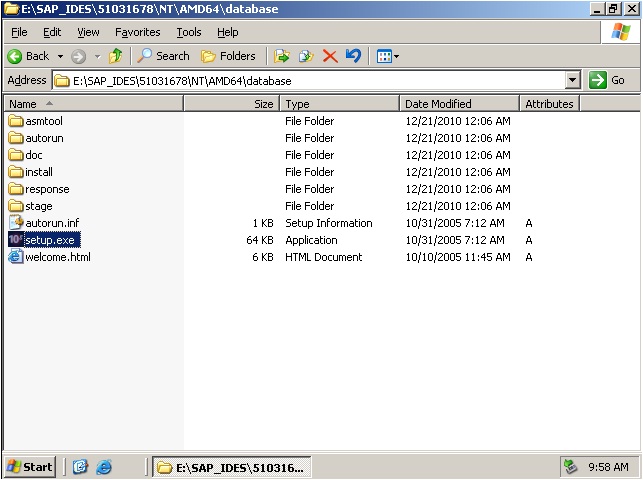Click the Up folder icon in toolbar
Viewport: 643px width, 480px height.
point(116,56)
